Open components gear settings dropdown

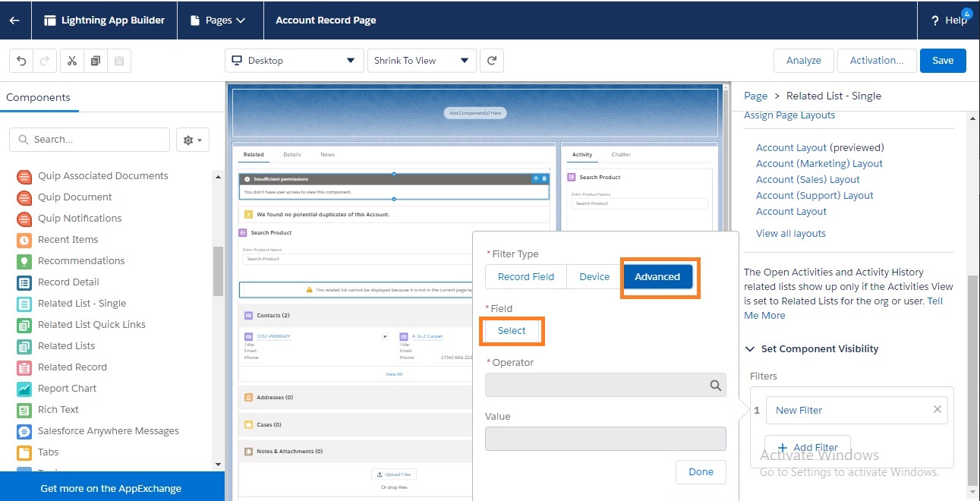(193, 140)
